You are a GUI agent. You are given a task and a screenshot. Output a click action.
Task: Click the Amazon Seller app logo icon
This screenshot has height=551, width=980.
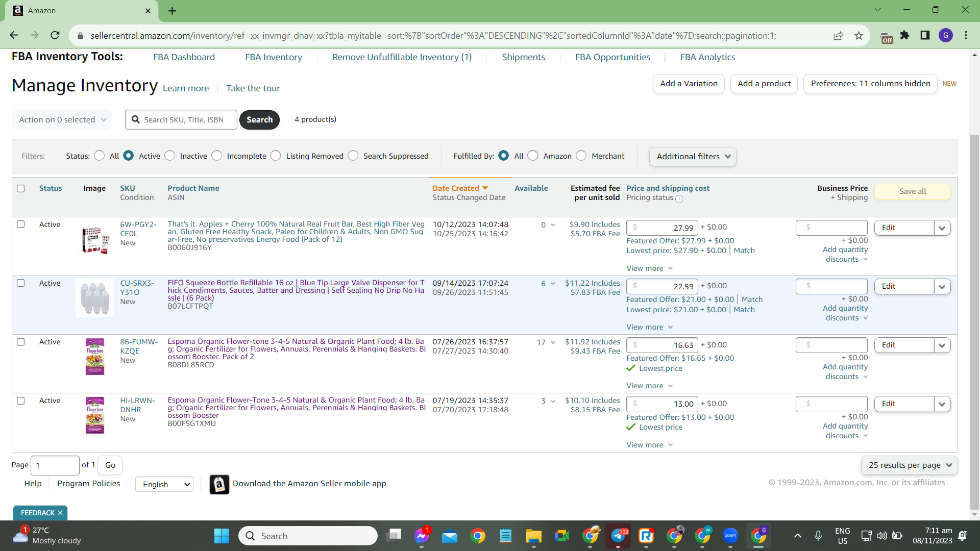219,484
